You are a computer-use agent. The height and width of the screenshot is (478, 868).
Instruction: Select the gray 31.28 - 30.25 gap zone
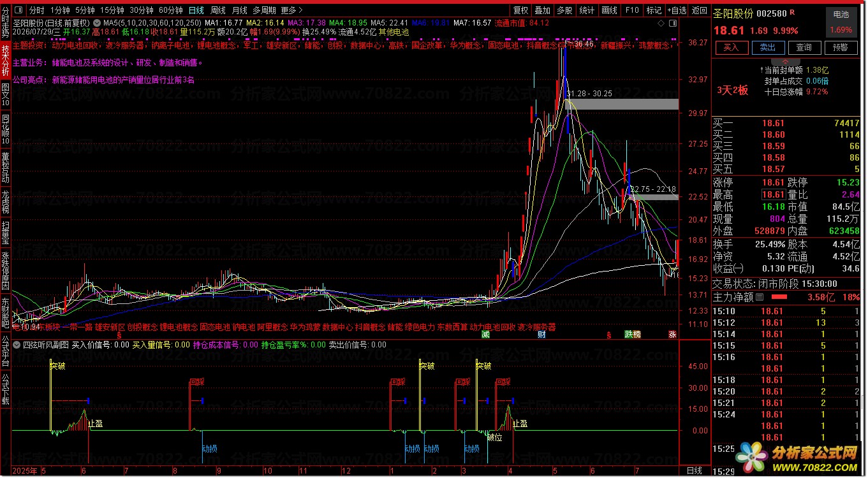[x=621, y=104]
